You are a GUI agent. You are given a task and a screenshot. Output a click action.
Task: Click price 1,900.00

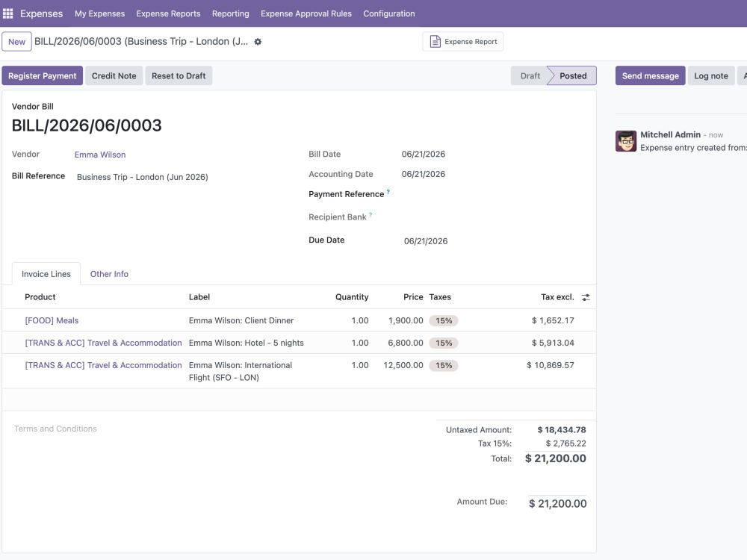pyautogui.click(x=406, y=320)
